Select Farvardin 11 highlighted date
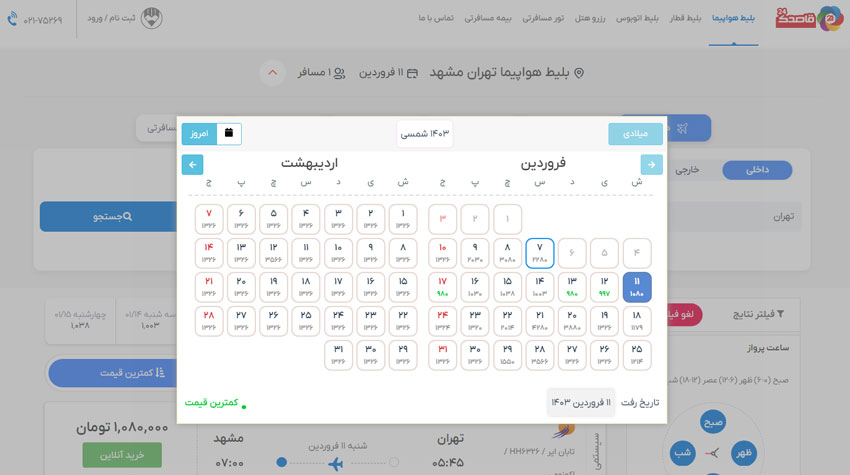The width and height of the screenshot is (850, 475). [x=636, y=287]
